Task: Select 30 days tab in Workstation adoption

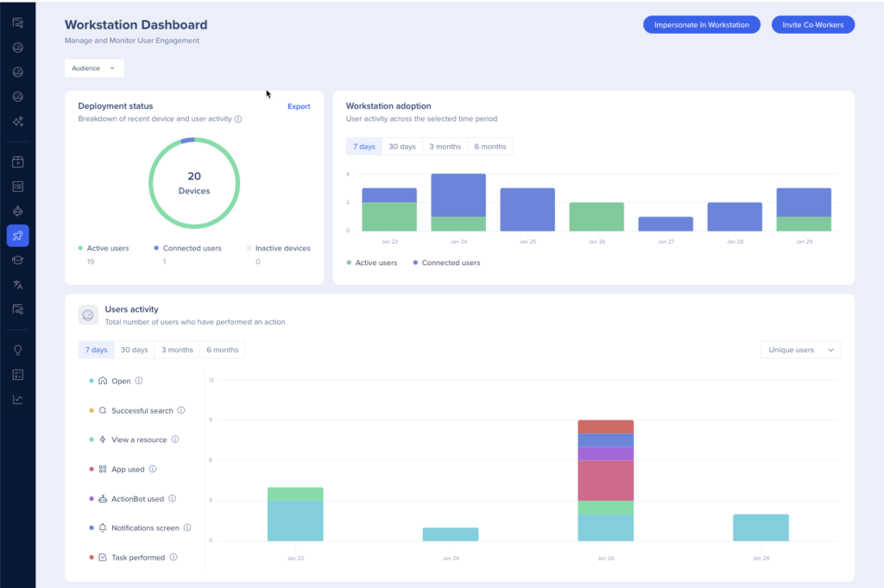Action: click(x=402, y=147)
